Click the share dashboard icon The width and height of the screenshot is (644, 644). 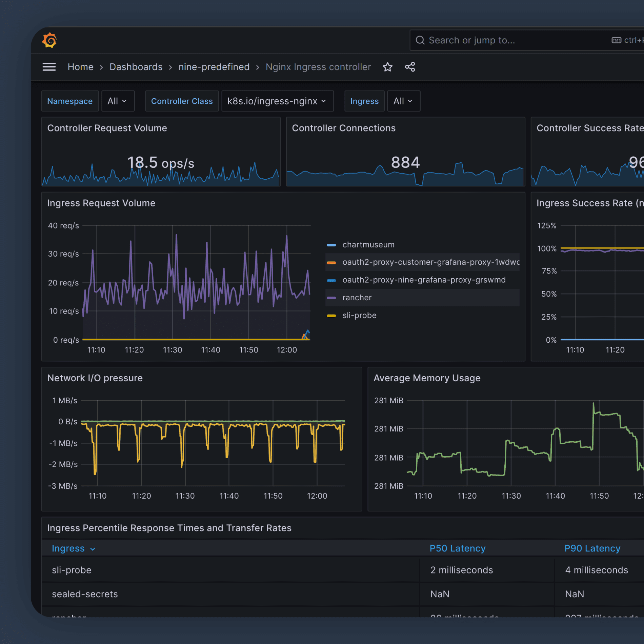410,67
